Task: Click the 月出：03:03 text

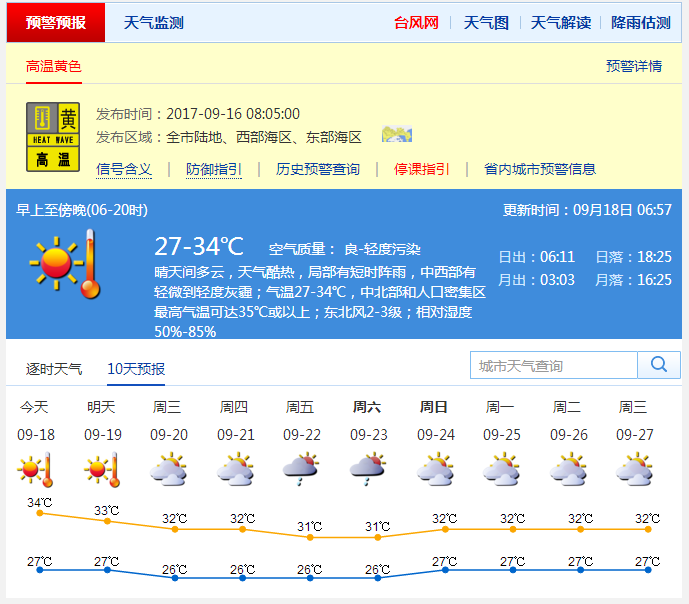Action: (x=537, y=280)
